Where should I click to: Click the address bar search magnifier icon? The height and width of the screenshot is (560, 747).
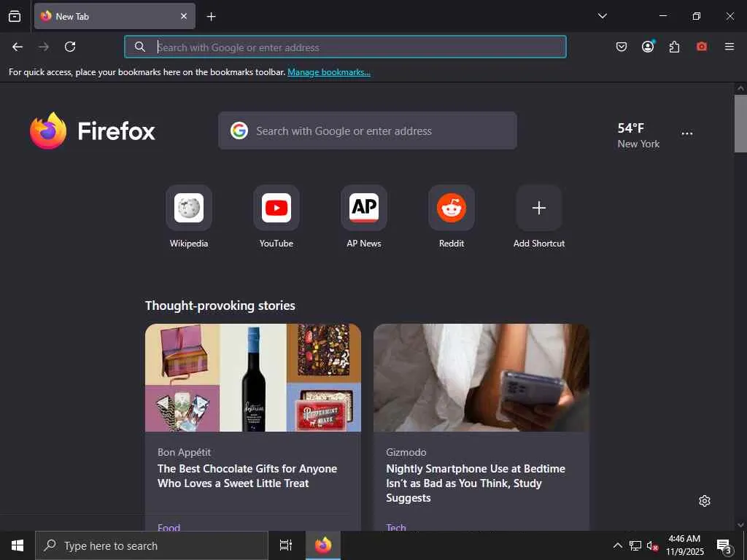(139, 47)
